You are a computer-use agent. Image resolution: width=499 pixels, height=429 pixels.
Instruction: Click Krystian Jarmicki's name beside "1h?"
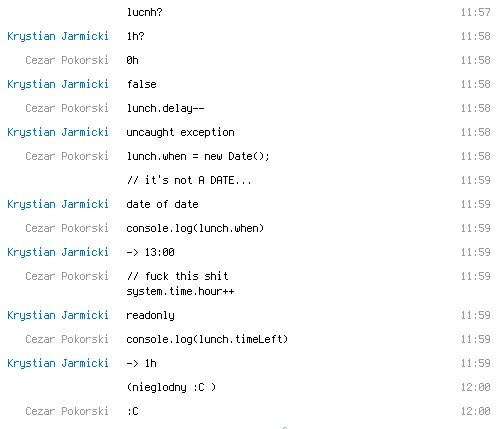[x=58, y=36]
